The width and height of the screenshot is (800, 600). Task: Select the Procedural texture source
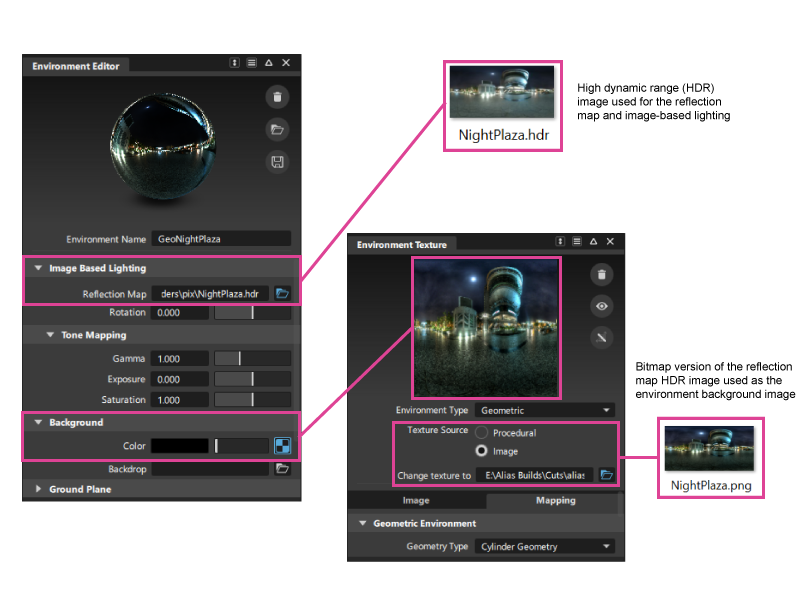coord(482,433)
